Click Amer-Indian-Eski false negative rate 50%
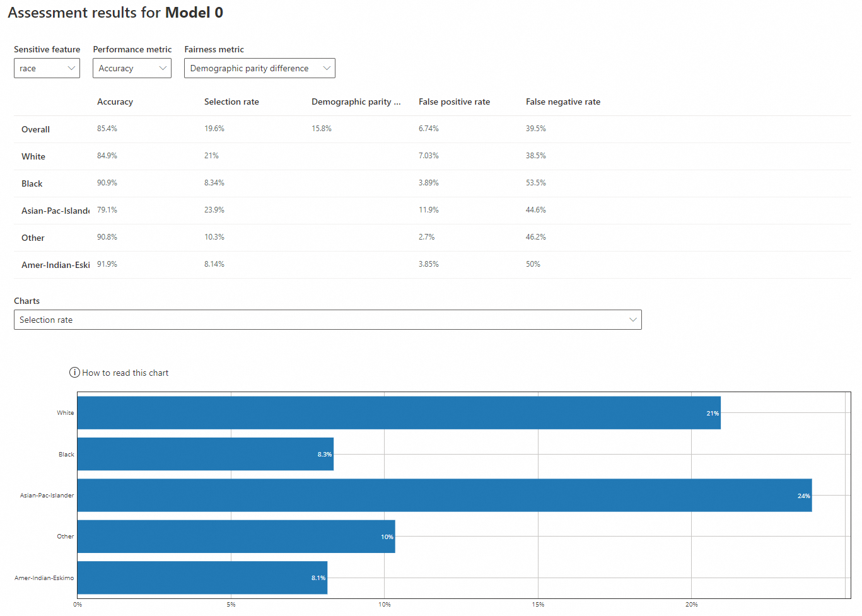This screenshot has height=616, width=862. 533,264
